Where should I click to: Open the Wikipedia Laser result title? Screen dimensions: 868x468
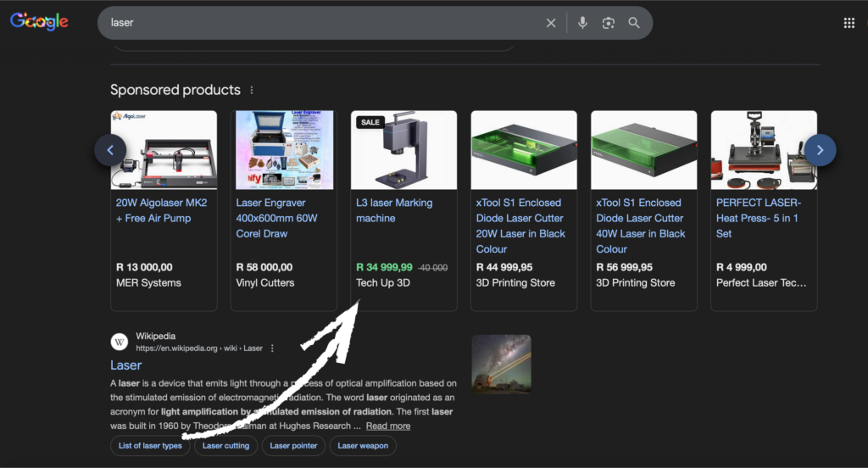125,365
